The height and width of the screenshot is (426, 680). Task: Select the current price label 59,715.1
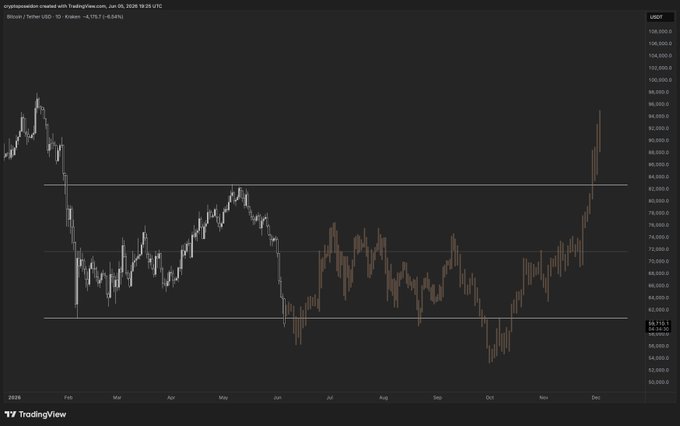click(x=659, y=324)
